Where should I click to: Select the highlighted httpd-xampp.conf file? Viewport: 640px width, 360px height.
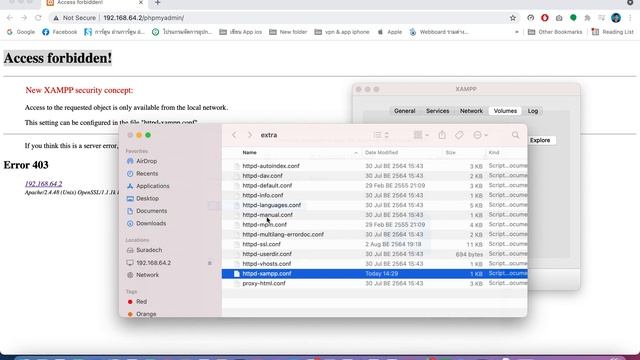(x=374, y=274)
